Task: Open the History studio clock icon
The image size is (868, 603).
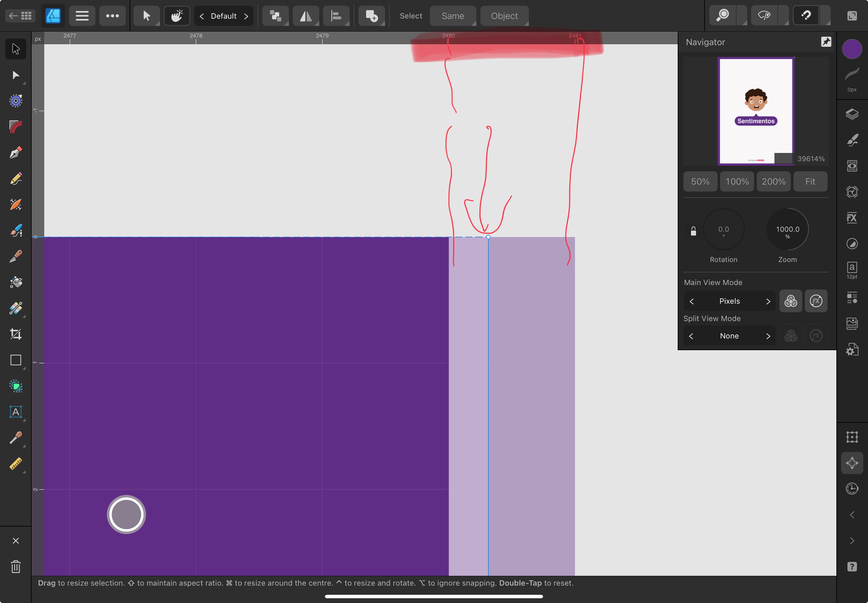Action: pos(852,489)
